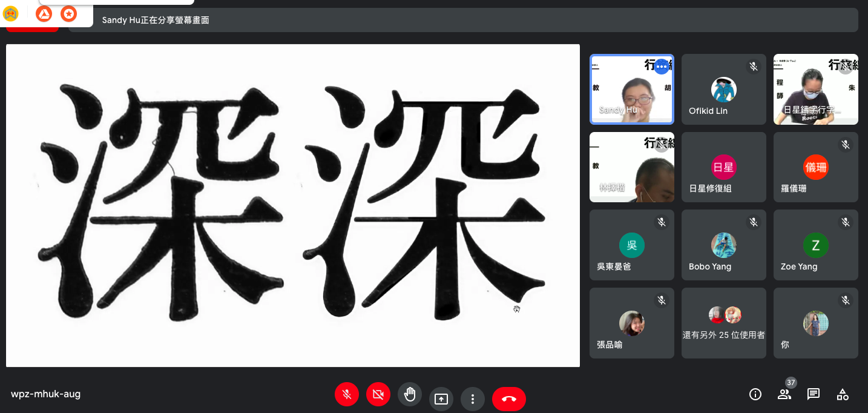Select Zoe Yang's participant tile
Viewport: 868px width, 413px height.
coord(815,245)
